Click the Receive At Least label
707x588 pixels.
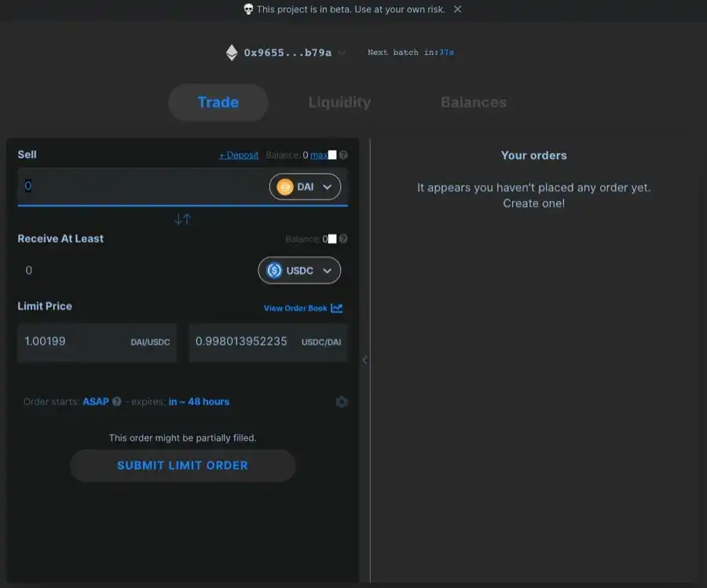[60, 239]
